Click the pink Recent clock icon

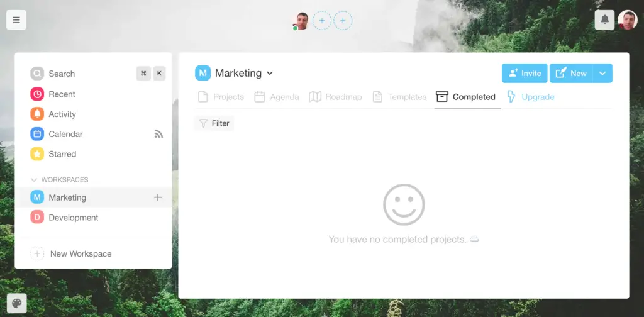(x=37, y=94)
